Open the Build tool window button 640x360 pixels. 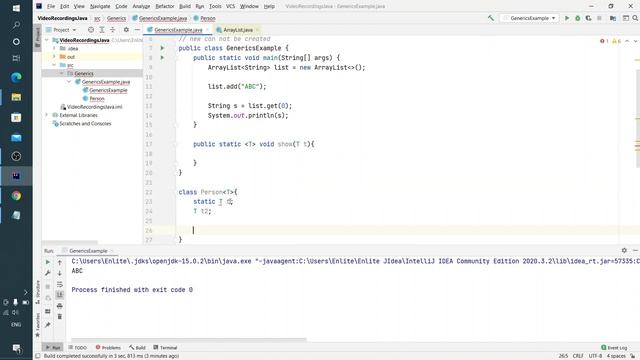tap(138, 348)
